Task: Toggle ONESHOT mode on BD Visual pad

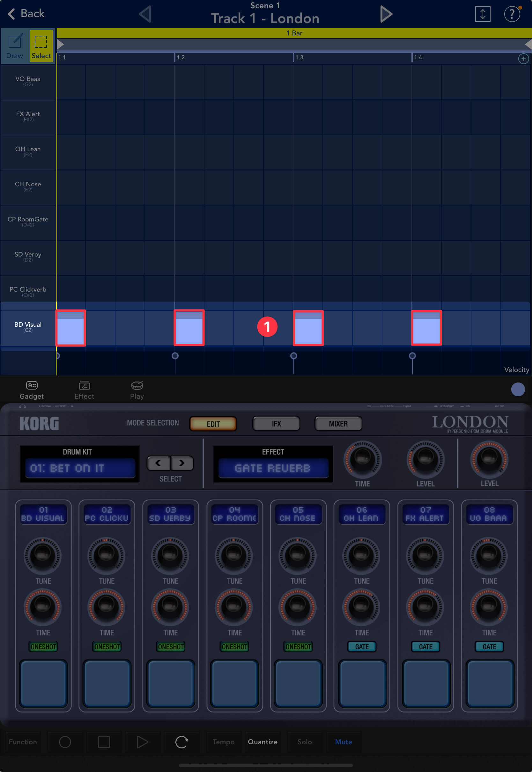Action: coord(43,646)
